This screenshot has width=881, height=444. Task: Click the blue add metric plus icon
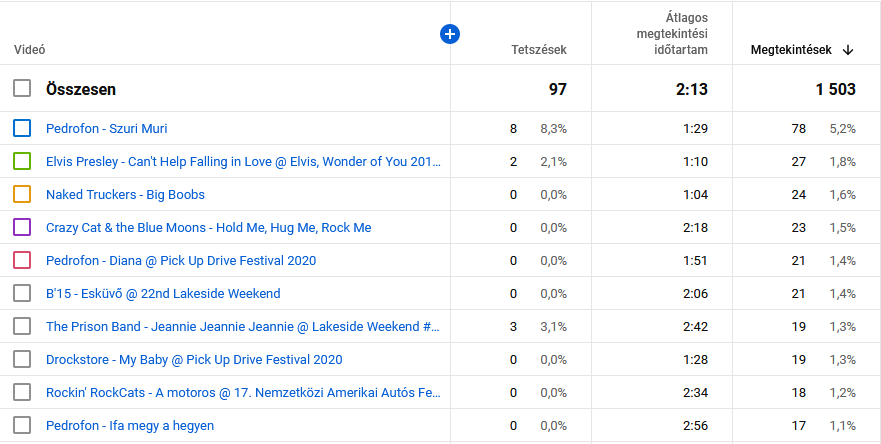click(x=450, y=34)
